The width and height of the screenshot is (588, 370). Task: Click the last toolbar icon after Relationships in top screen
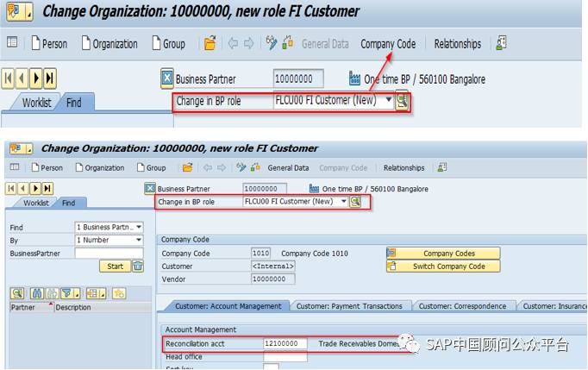pos(502,44)
